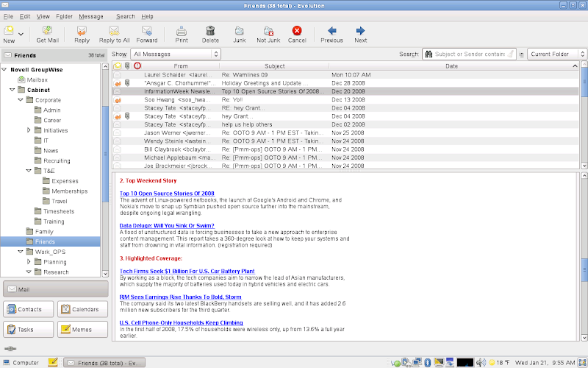The height and width of the screenshot is (368, 588).
Task: Open the Search menu
Action: [125, 16]
